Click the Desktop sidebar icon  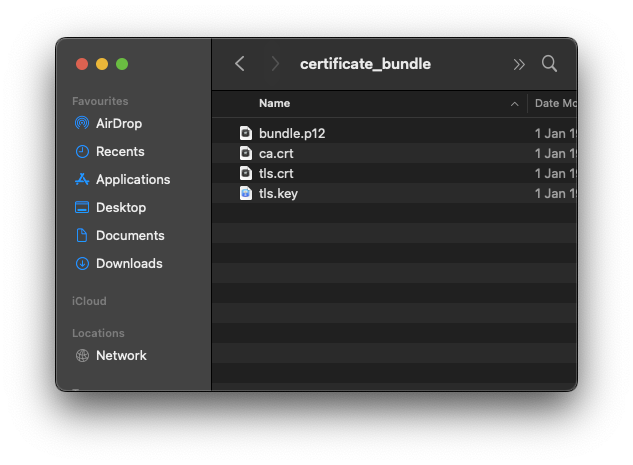[82, 207]
